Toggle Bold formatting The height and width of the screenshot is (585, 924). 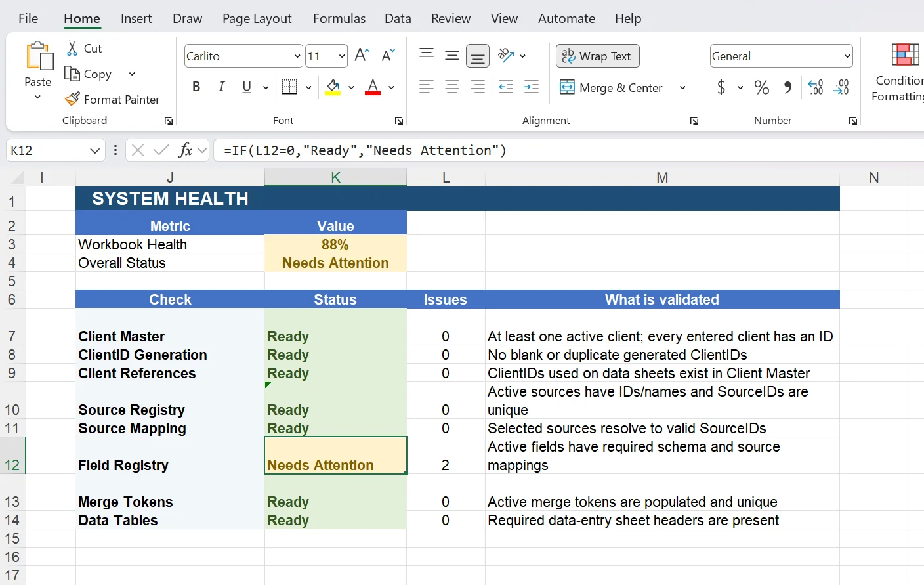point(196,87)
